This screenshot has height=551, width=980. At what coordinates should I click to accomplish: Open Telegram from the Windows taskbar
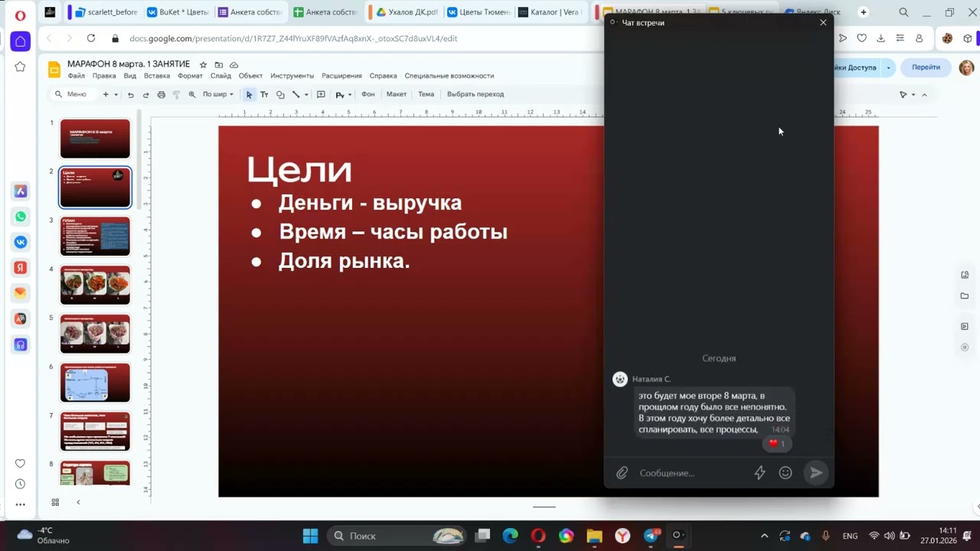651,536
